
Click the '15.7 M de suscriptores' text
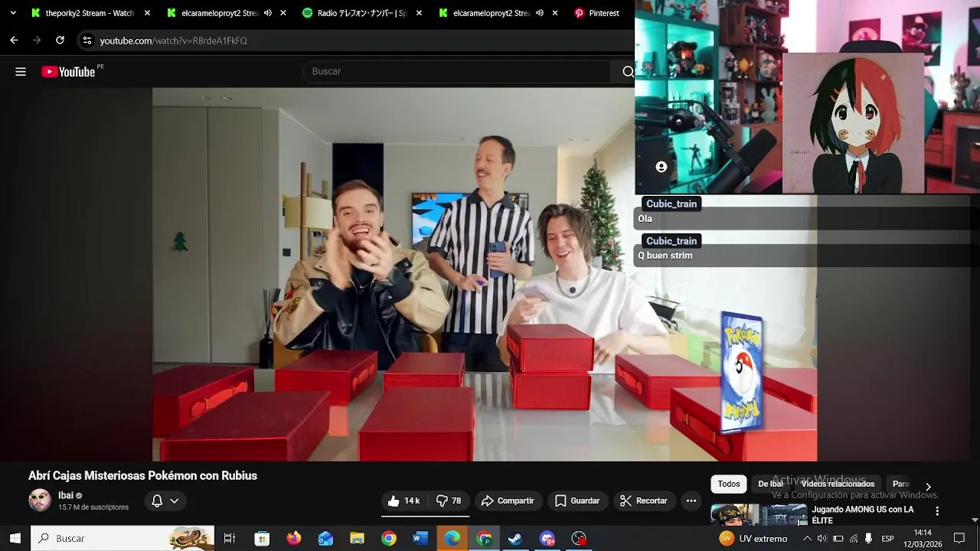click(x=93, y=507)
